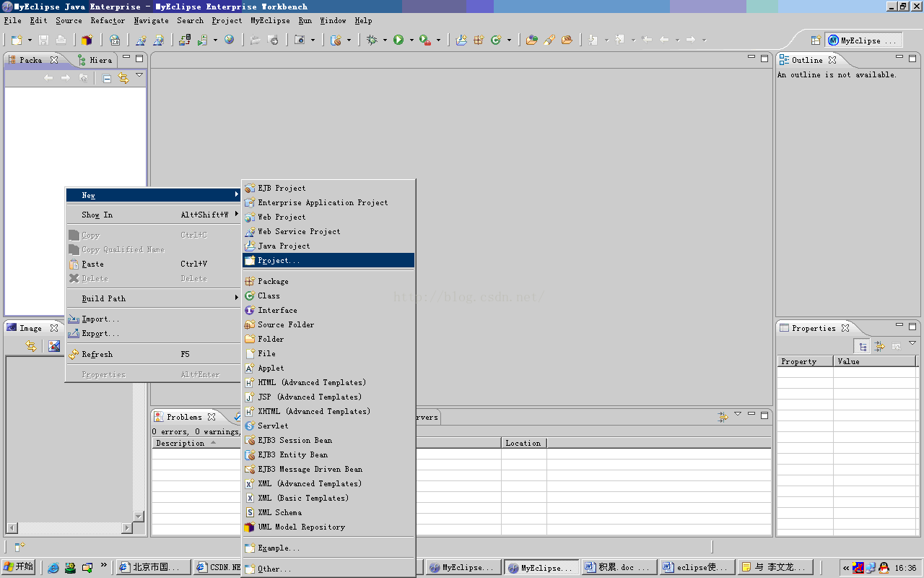Click the Image view link arrows icon
Viewport: 924px width, 578px height.
(x=30, y=347)
